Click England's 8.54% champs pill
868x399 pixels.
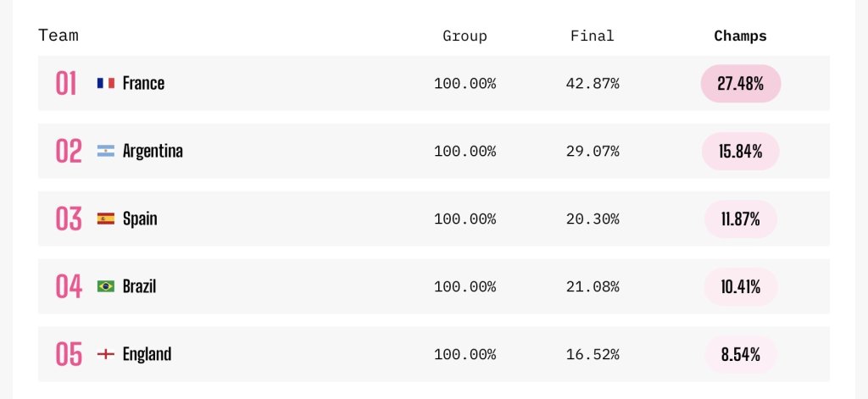click(x=741, y=354)
